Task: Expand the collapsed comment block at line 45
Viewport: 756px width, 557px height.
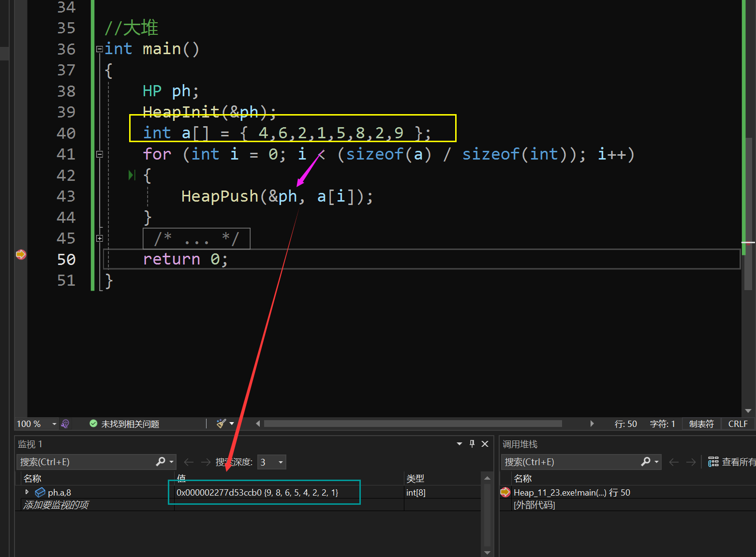Action: (99, 238)
